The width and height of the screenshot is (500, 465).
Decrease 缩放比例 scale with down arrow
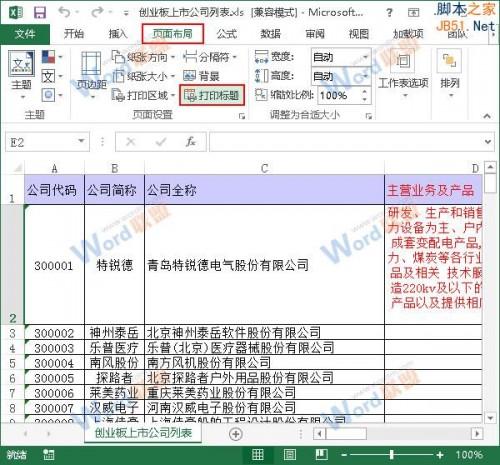coord(365,100)
